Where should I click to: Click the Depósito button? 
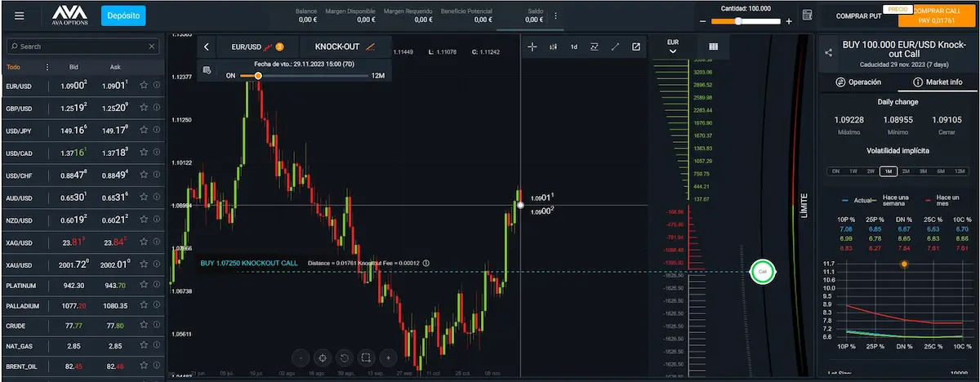point(123,16)
